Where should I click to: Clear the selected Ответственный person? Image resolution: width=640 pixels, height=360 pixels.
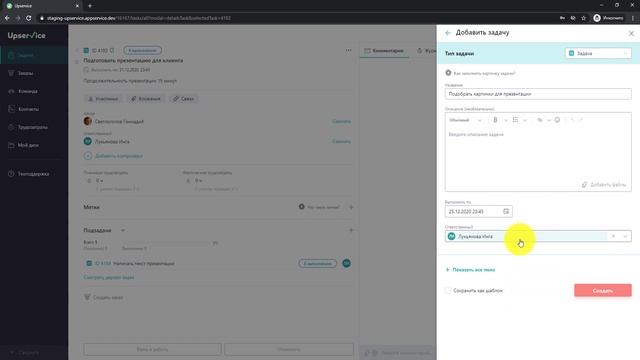click(x=613, y=236)
